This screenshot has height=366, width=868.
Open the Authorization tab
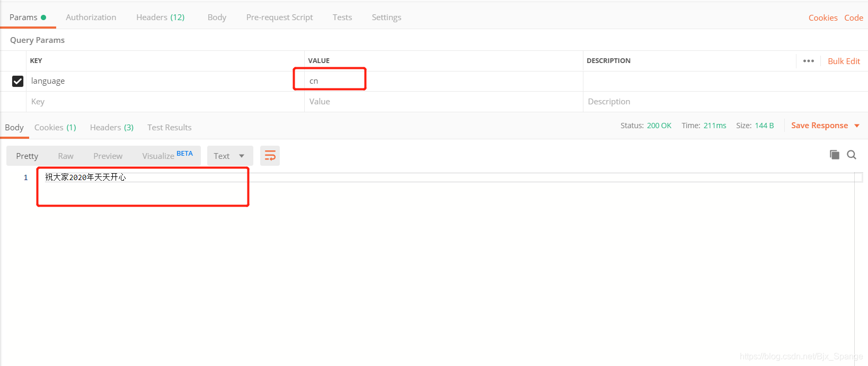91,17
